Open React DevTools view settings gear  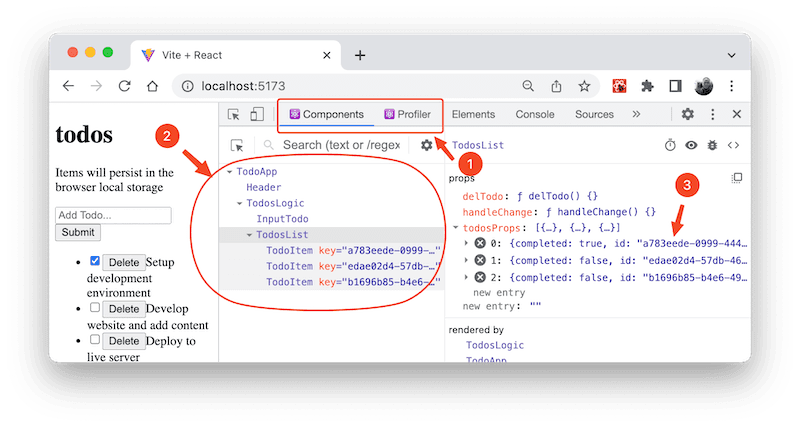click(427, 145)
